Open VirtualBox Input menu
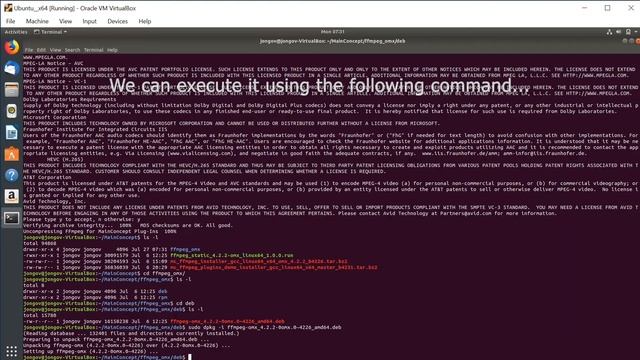Image resolution: width=640 pixels, height=360 pixels. [89, 21]
